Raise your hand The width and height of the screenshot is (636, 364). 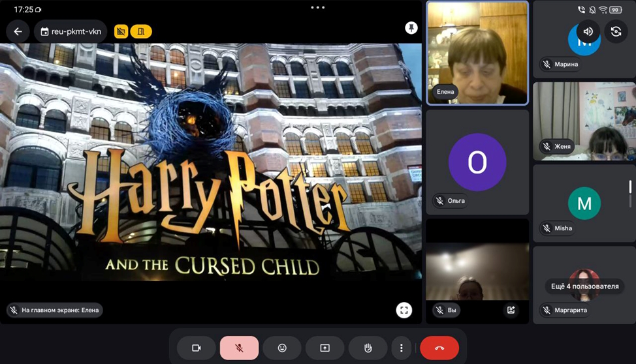(x=368, y=348)
